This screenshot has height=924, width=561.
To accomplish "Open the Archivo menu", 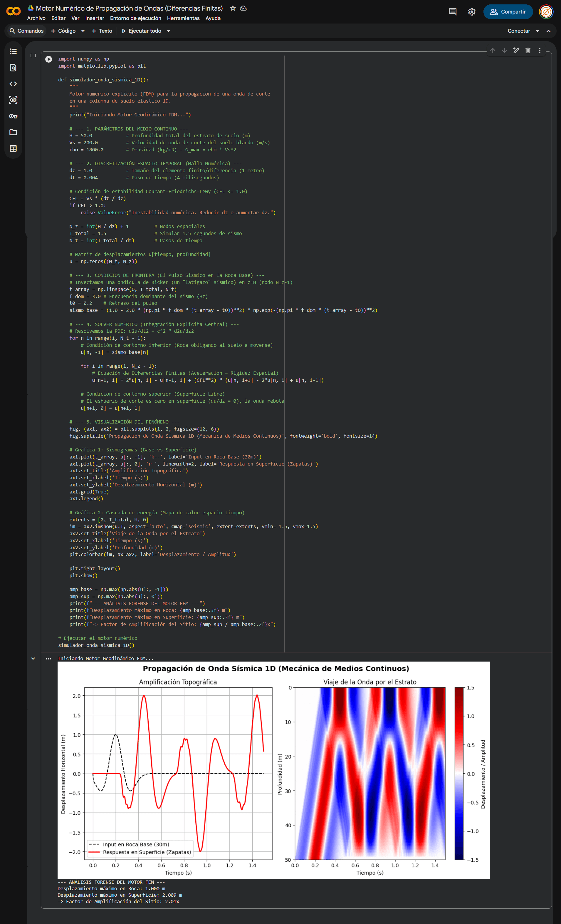I will pos(36,19).
